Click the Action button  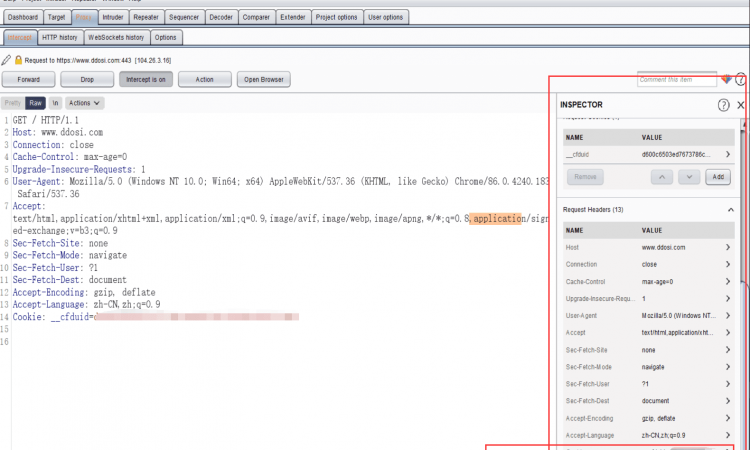coord(205,79)
